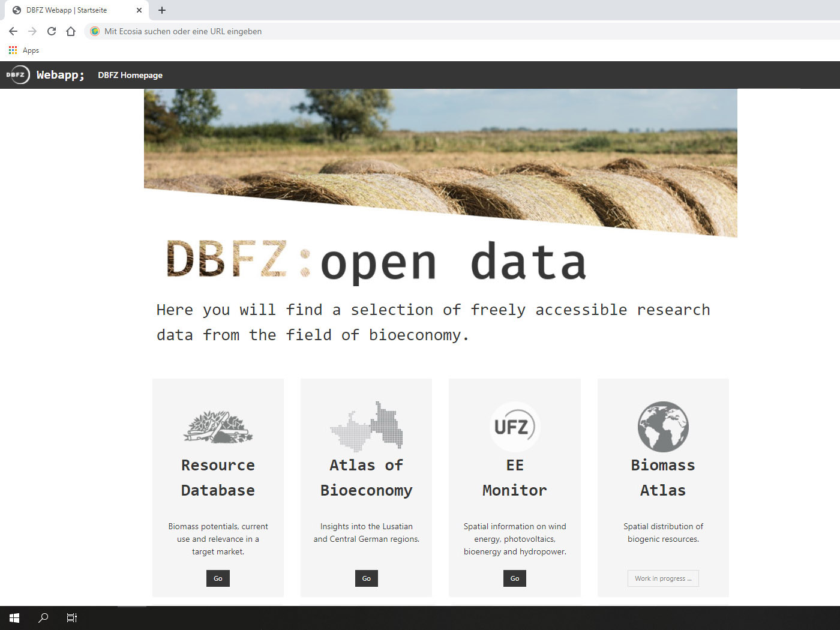
Task: Close the DBFZ Webapp tab
Action: coord(139,10)
